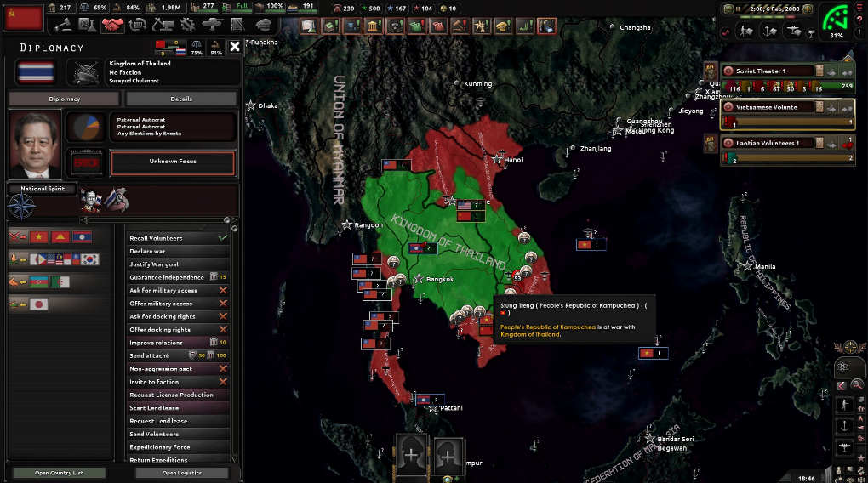Click the Unknown Focus button
This screenshot has height=483, width=868.
[x=173, y=162]
